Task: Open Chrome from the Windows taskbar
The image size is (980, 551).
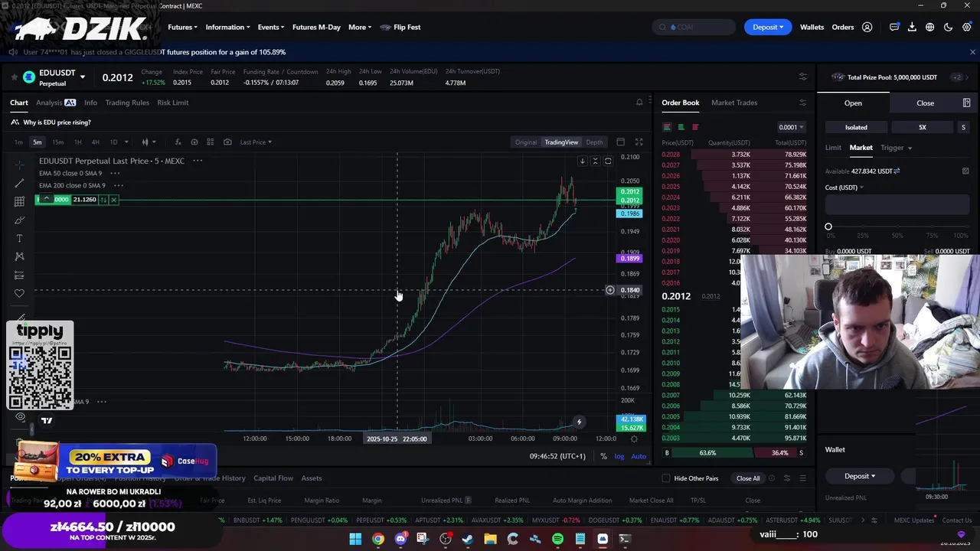Action: pos(378,539)
